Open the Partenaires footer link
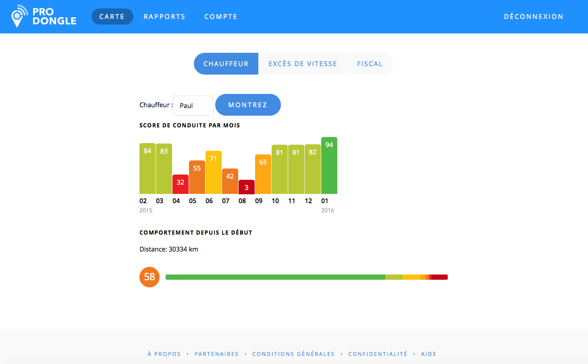The height and width of the screenshot is (364, 588). pos(216,354)
